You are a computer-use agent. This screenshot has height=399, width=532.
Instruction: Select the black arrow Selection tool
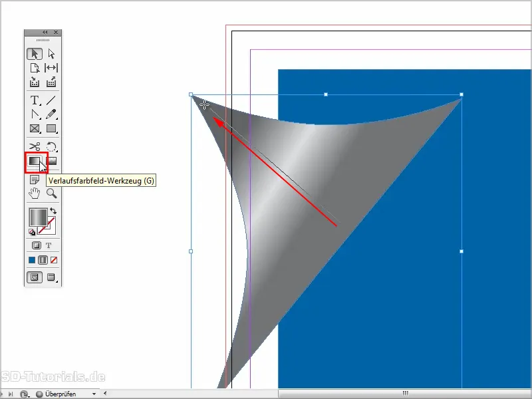[35, 54]
